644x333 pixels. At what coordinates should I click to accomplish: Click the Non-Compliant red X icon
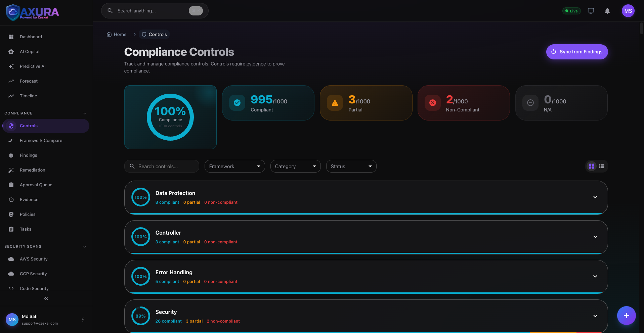pos(433,103)
